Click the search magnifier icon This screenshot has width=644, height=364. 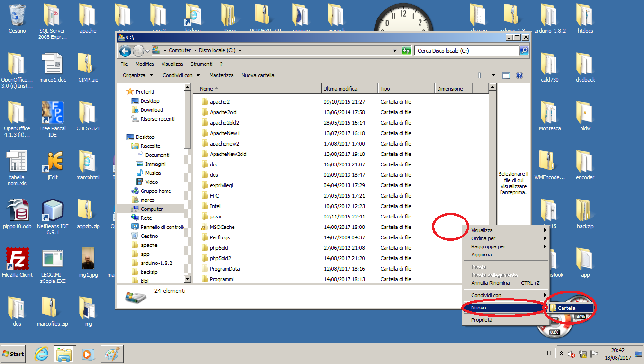[524, 51]
